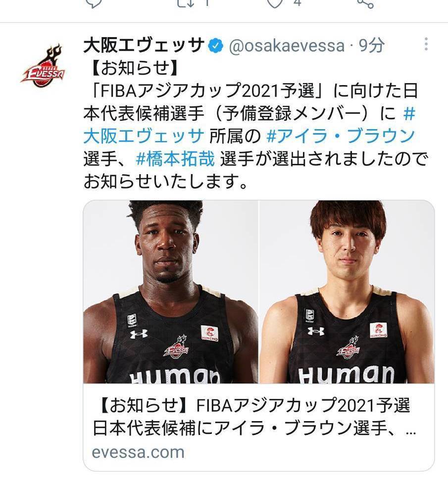448x478 pixels.
Task: Open hashtag #アイラ・ブラウン
Action: tap(341, 136)
